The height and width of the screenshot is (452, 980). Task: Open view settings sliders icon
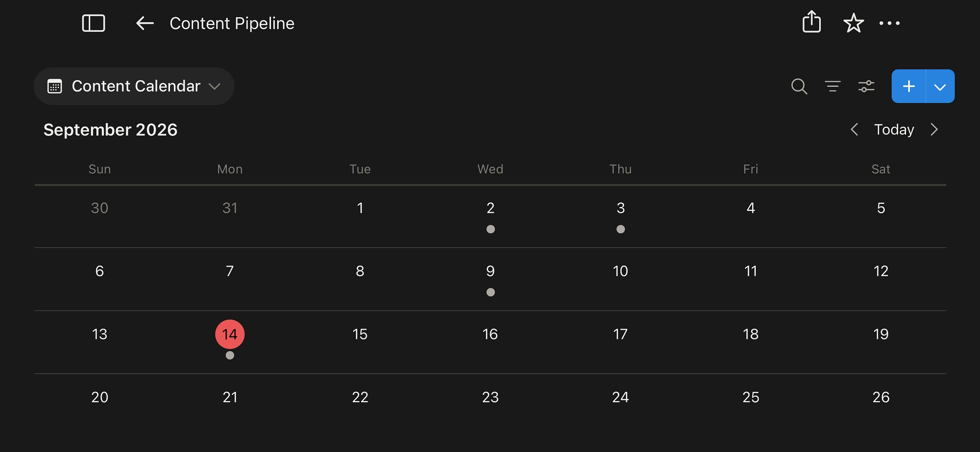[866, 86]
